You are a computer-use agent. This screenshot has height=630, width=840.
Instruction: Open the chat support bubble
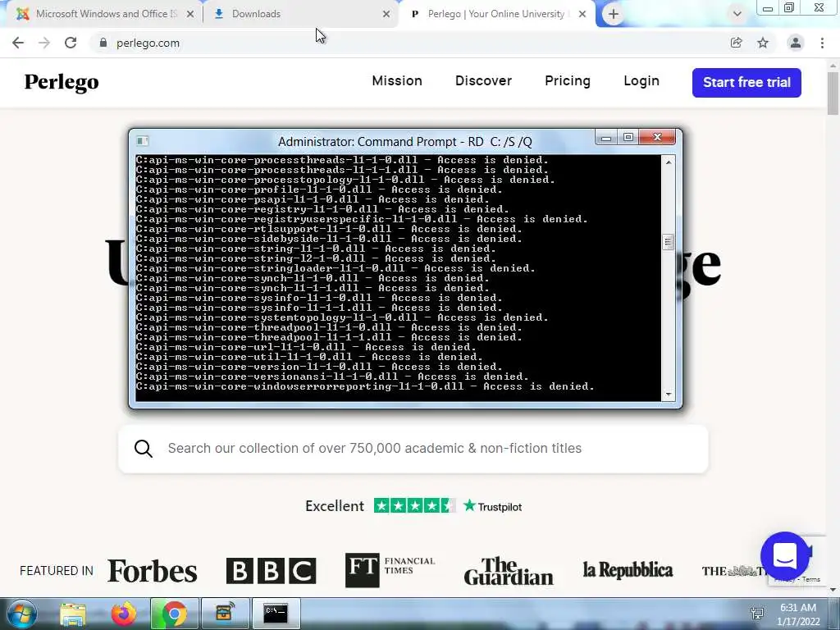click(x=785, y=556)
